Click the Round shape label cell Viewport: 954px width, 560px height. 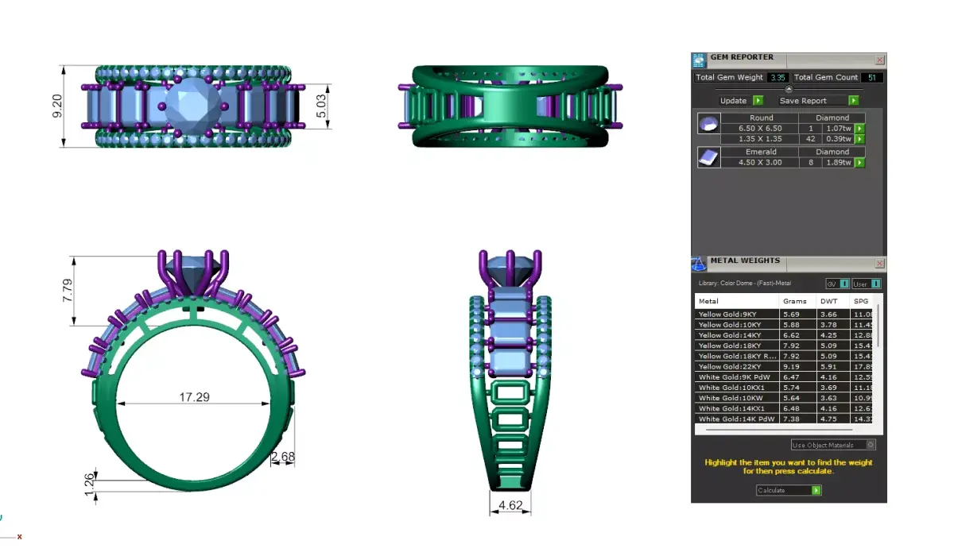(x=760, y=118)
